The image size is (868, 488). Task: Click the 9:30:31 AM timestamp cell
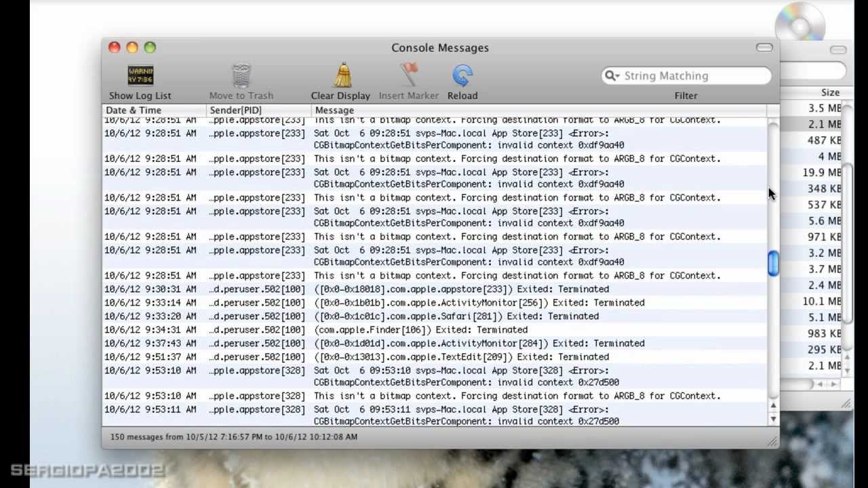tap(151, 289)
